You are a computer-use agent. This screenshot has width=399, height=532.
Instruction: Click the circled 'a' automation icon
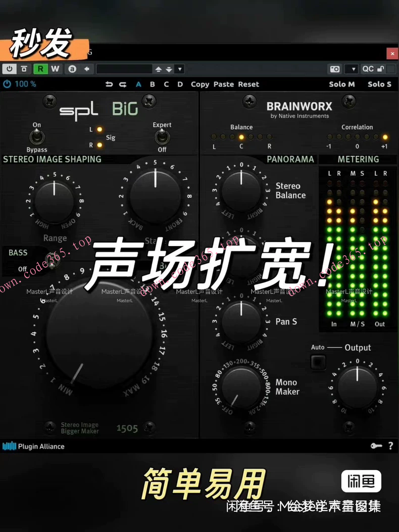click(72, 69)
